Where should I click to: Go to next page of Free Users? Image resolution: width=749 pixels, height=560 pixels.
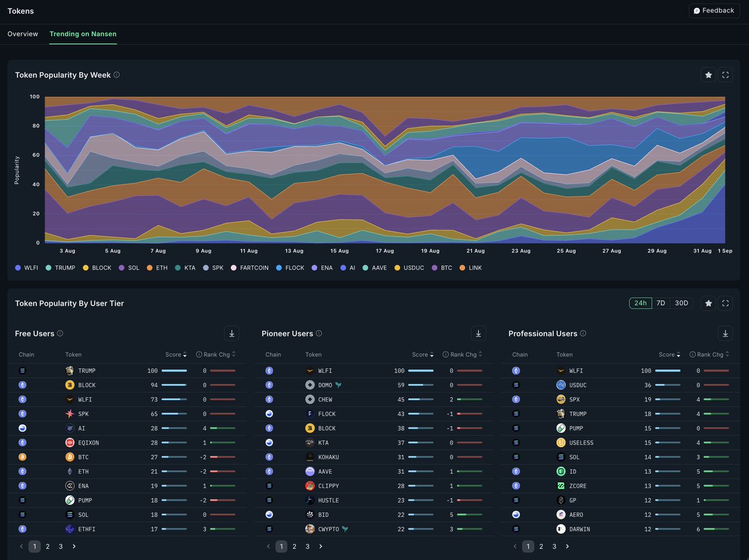(x=74, y=546)
